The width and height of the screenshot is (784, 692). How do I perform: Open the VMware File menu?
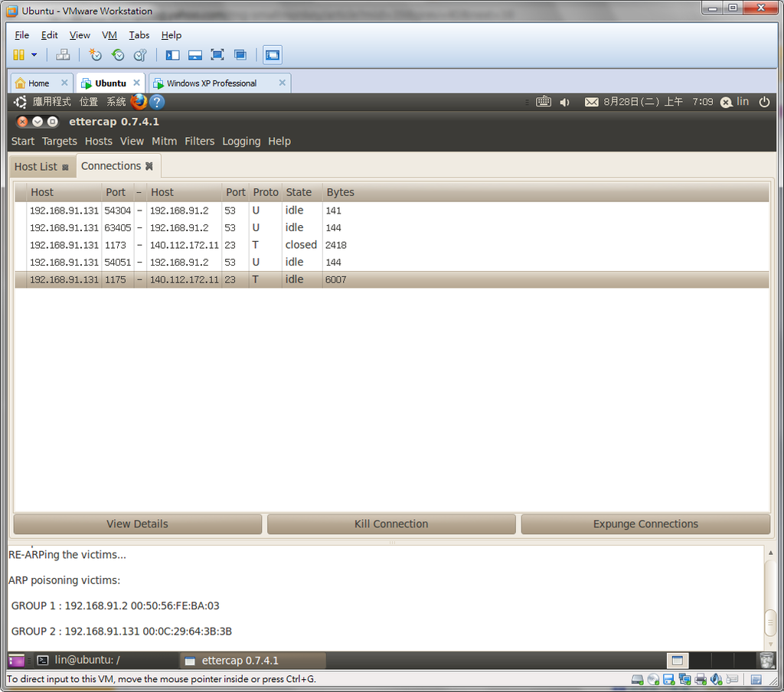click(22, 35)
